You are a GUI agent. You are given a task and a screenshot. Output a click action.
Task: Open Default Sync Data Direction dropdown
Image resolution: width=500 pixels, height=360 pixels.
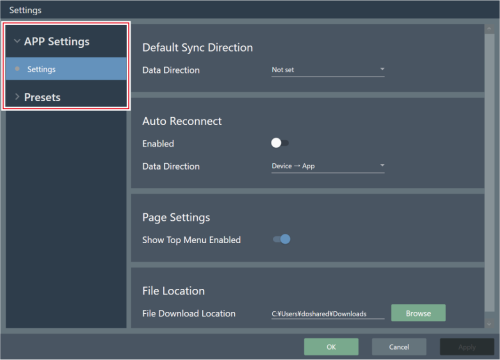[328, 70]
